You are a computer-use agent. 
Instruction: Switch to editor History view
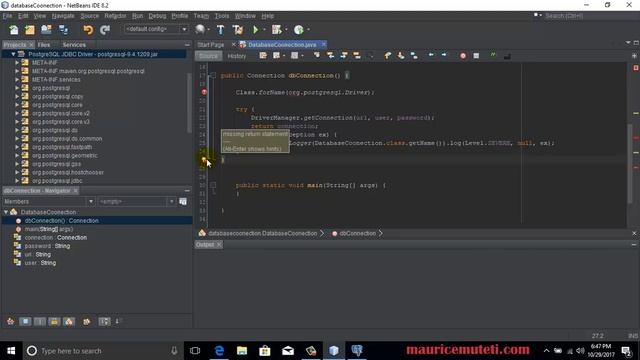pos(237,56)
